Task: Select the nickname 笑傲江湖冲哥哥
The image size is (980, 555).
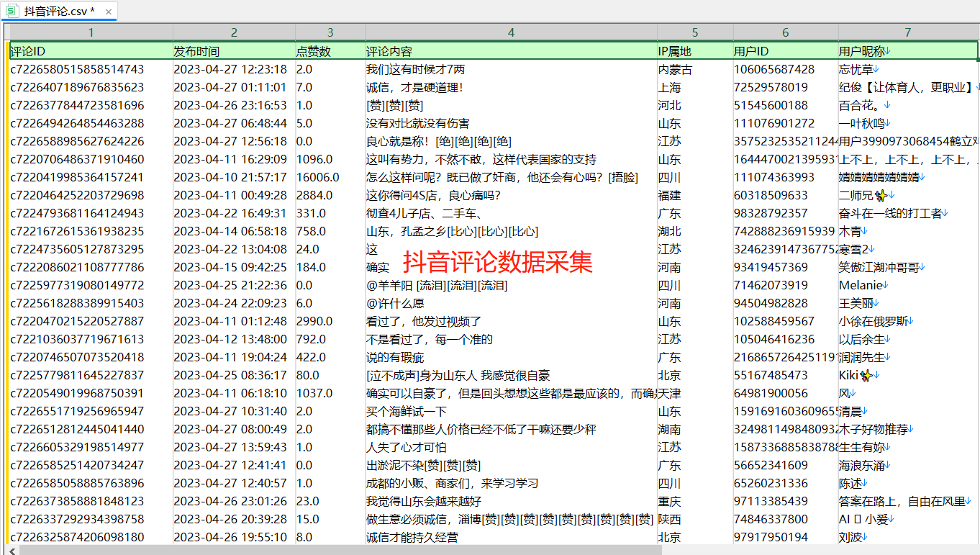Action: point(879,267)
